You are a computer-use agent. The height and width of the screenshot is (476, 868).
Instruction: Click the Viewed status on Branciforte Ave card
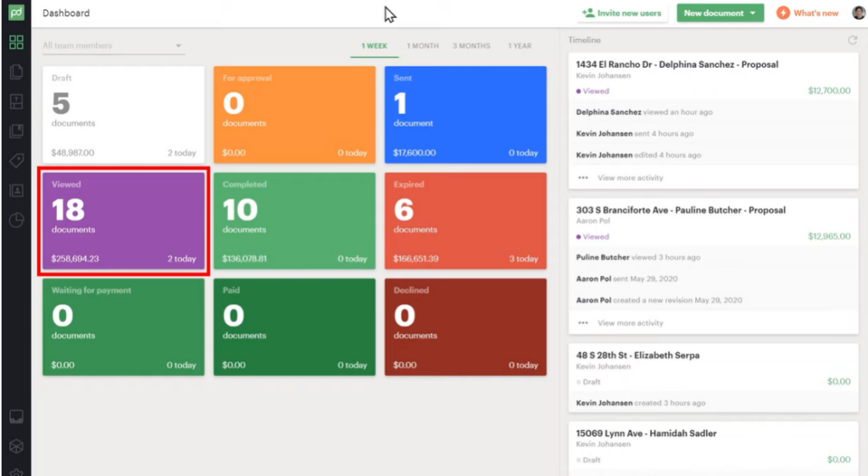(593, 237)
